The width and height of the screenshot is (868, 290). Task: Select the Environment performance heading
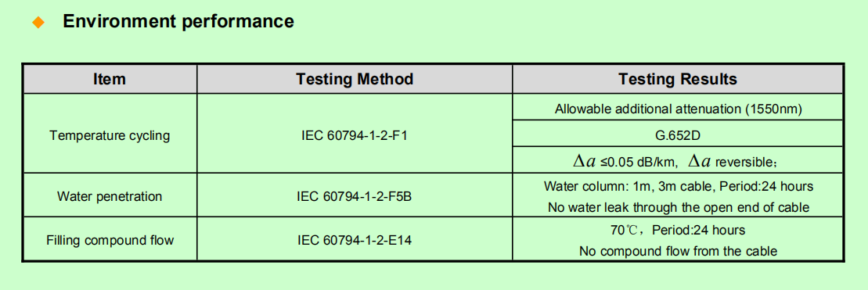point(178,21)
